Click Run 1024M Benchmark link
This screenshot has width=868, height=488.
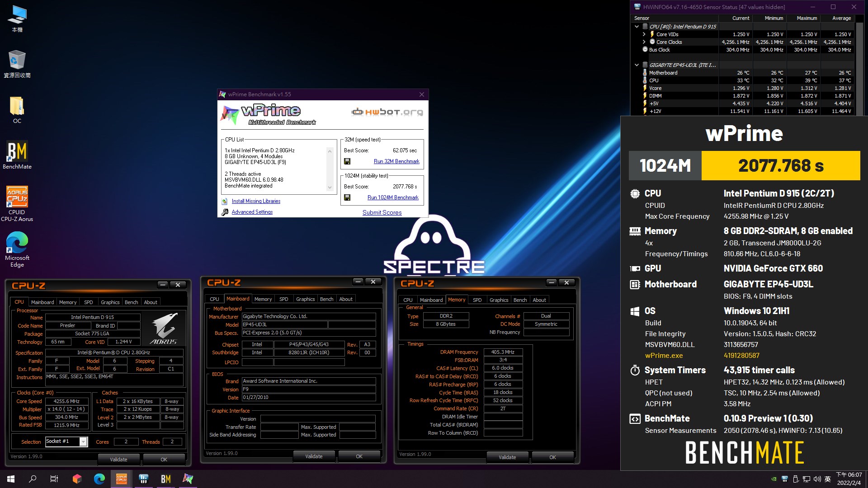[393, 197]
